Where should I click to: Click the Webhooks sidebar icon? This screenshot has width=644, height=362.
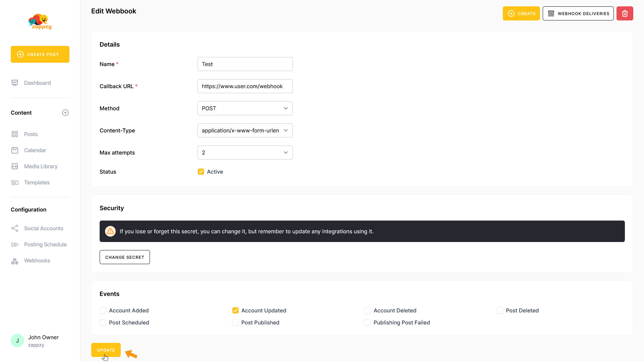pos(15,261)
